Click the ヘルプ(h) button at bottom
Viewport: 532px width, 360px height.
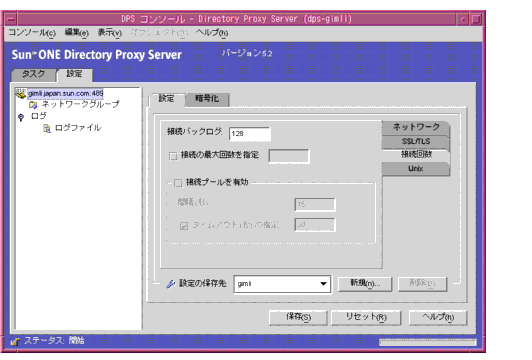tap(438, 318)
